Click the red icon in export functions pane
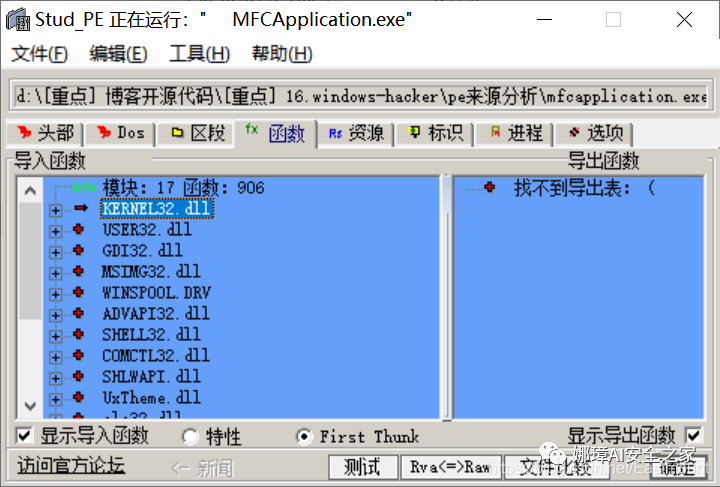 click(x=489, y=187)
